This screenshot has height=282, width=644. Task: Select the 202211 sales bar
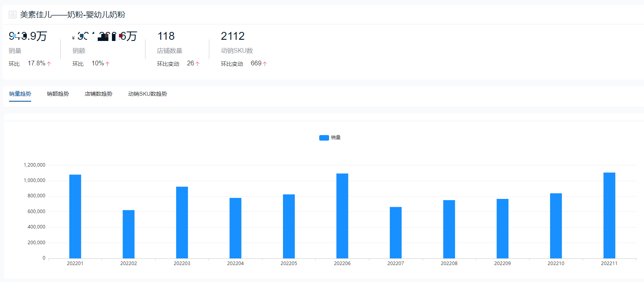(609, 215)
